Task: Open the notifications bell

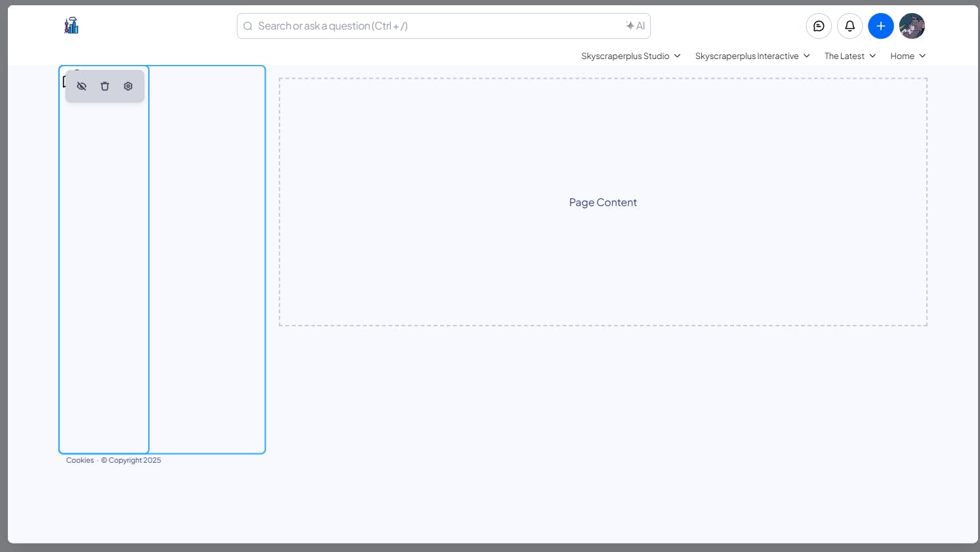Action: (850, 26)
